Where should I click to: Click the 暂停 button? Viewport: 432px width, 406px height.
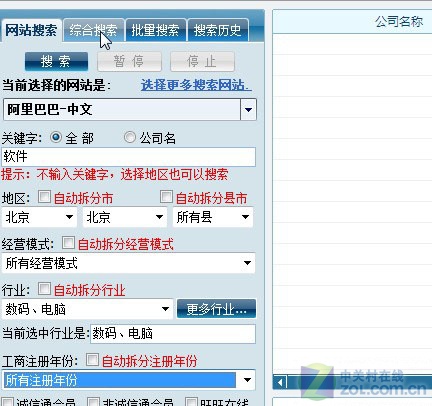click(129, 61)
